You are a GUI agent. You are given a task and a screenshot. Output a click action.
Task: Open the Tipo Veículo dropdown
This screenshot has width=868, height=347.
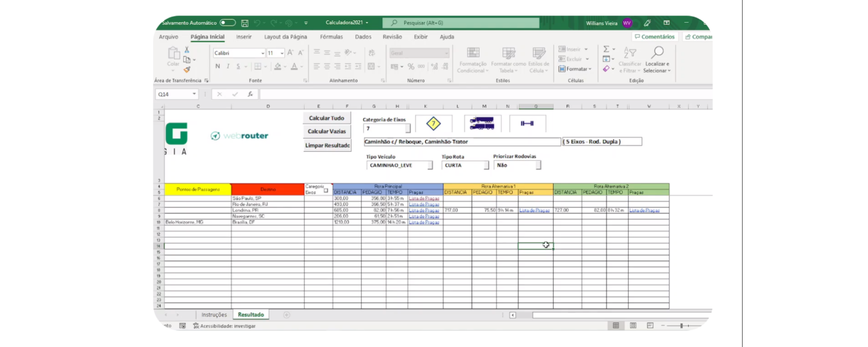click(x=430, y=165)
